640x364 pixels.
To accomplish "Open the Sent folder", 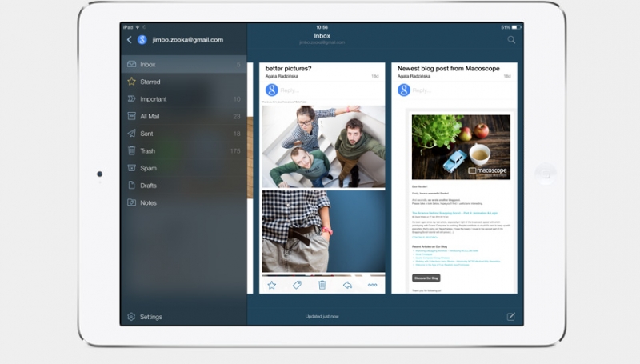I will (184, 134).
